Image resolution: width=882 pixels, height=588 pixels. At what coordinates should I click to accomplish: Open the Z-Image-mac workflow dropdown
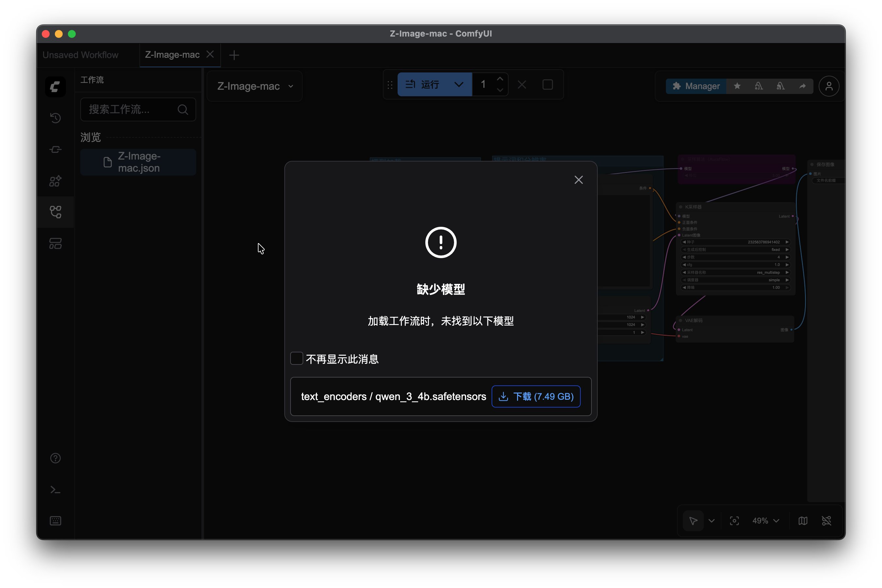point(255,86)
